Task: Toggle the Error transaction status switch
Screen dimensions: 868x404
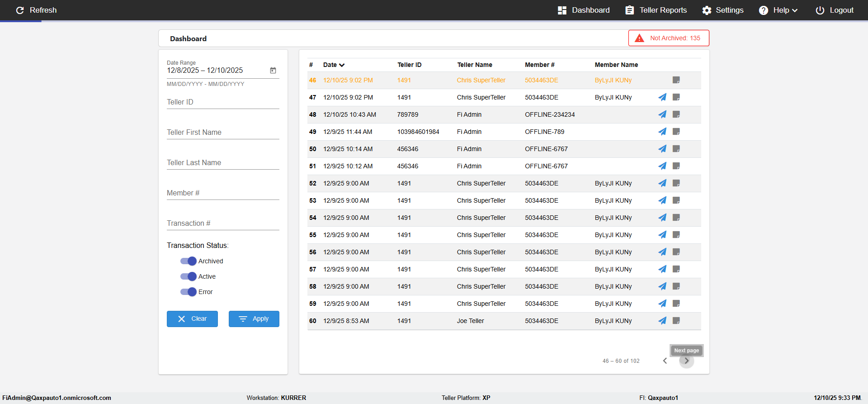Action: coord(189,292)
